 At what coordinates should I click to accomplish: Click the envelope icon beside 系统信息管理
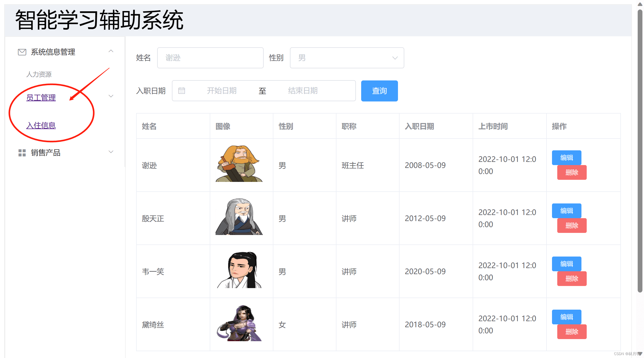tap(22, 52)
